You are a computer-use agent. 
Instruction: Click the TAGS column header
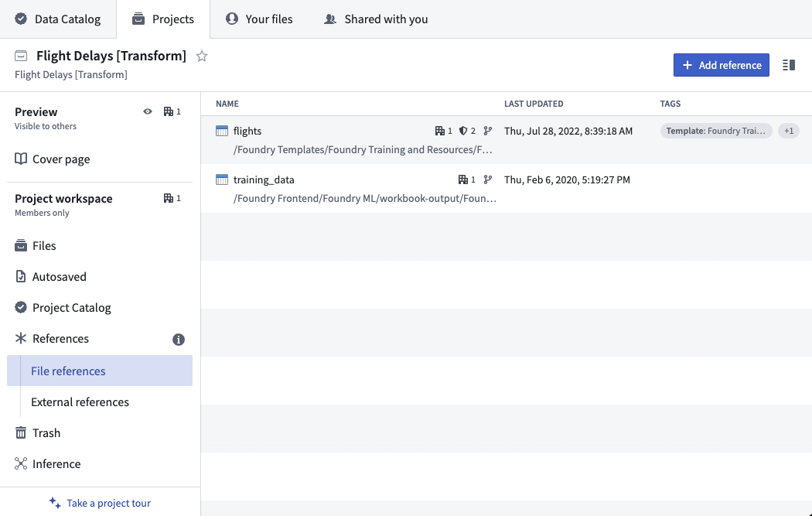pyautogui.click(x=670, y=104)
